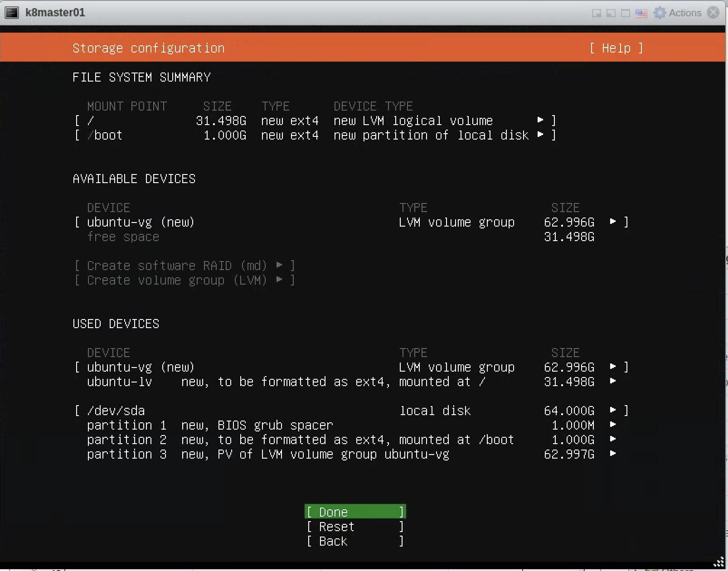
Task: Open Create software RAID (md) option
Action: click(185, 265)
